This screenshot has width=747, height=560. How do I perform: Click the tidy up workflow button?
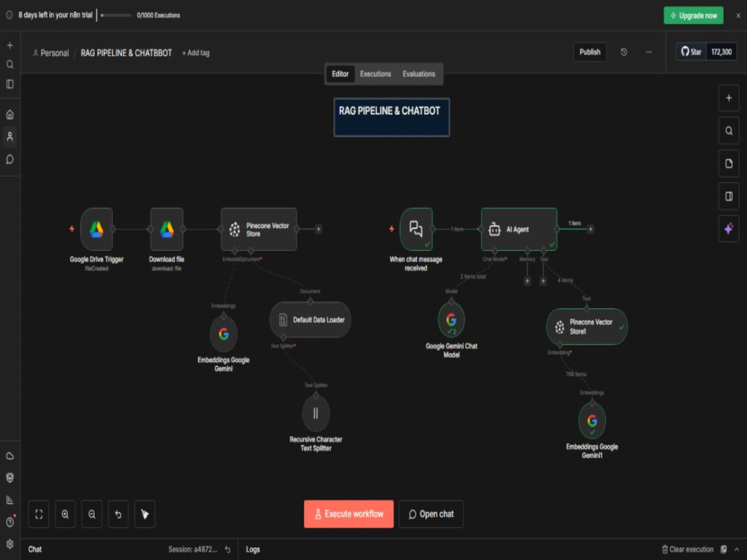145,514
